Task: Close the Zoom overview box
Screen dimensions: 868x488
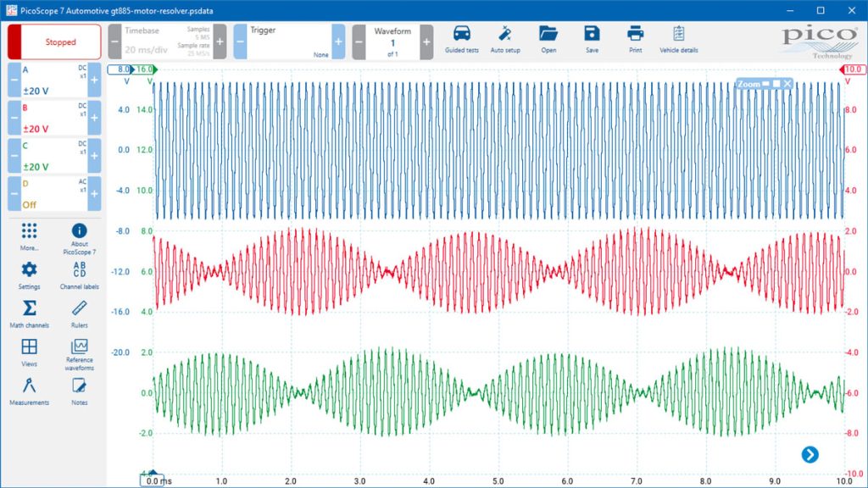Action: (x=787, y=84)
